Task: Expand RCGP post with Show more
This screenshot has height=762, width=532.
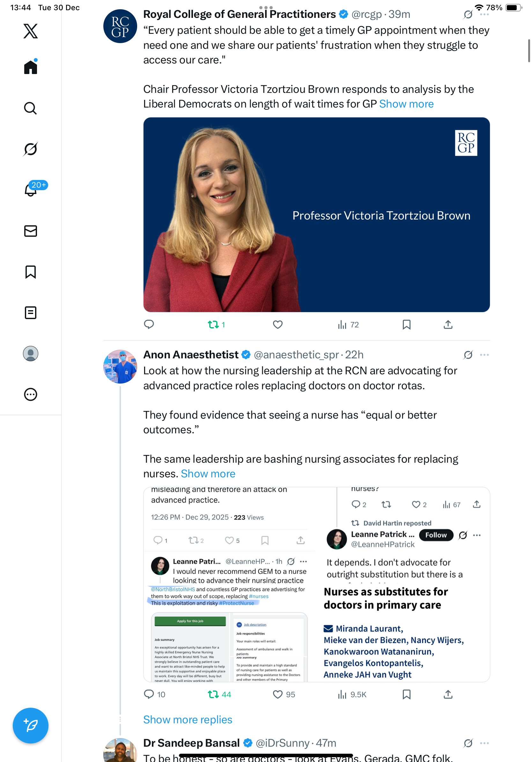Action: [x=406, y=104]
